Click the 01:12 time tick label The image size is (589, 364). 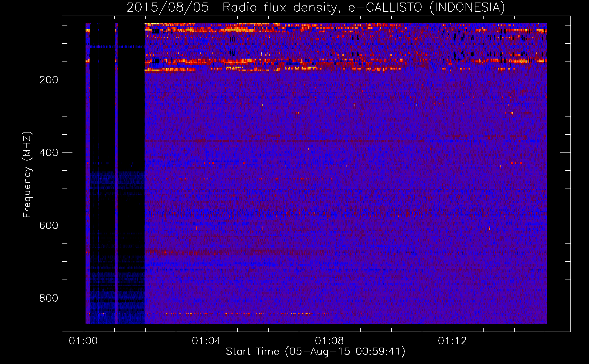[452, 341]
